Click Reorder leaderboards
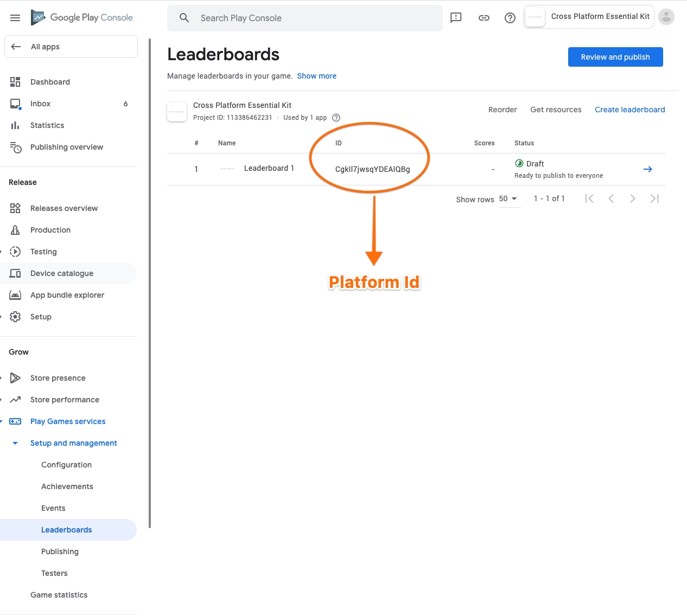The width and height of the screenshot is (687, 616). pyautogui.click(x=502, y=110)
